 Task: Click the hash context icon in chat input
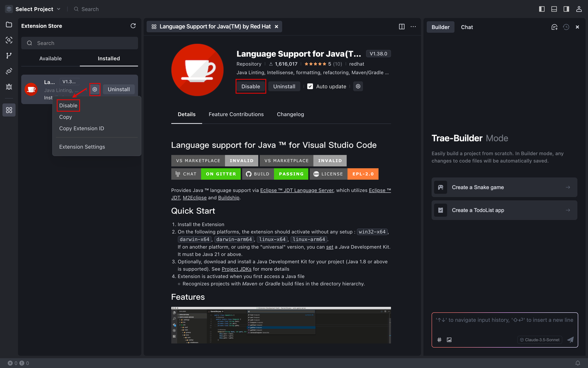point(439,340)
